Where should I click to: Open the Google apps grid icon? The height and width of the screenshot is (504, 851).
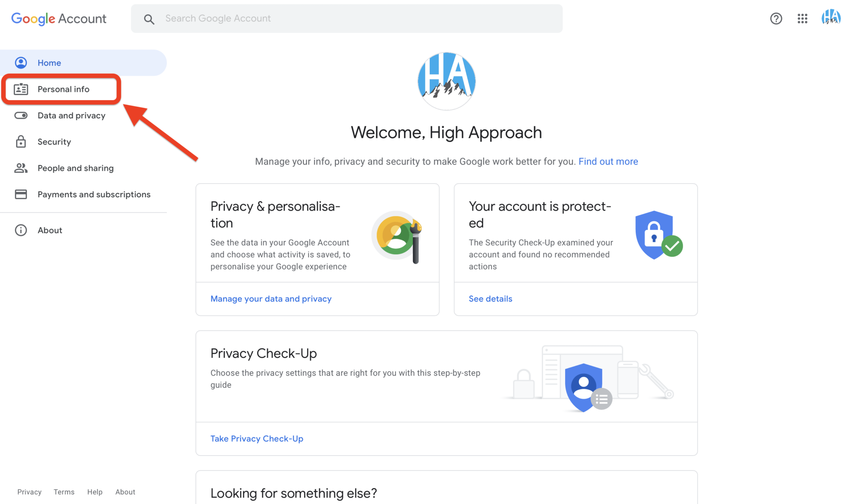click(802, 18)
